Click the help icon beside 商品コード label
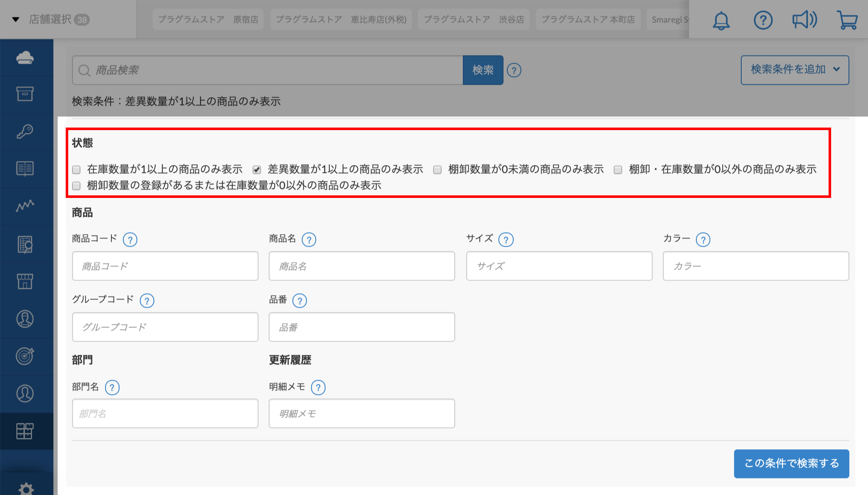The image size is (868, 495). [130, 240]
